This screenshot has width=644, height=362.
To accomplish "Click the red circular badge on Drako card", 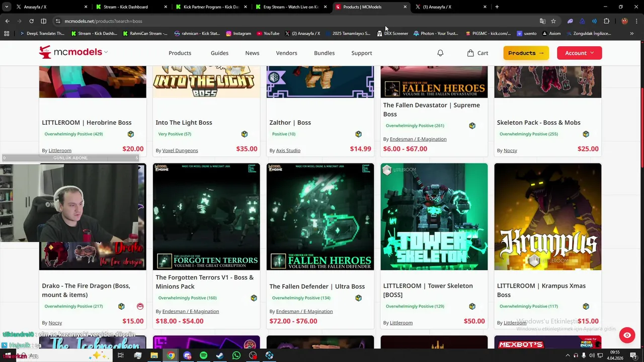I will pos(140,306).
